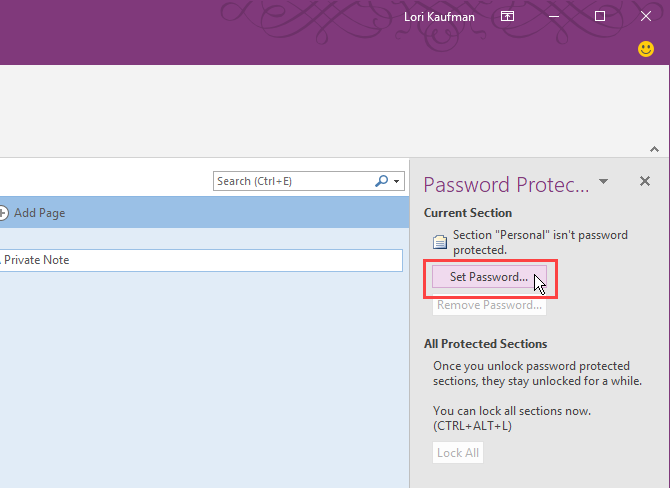The image size is (670, 488).
Task: Close the OneNote window
Action: point(646,17)
